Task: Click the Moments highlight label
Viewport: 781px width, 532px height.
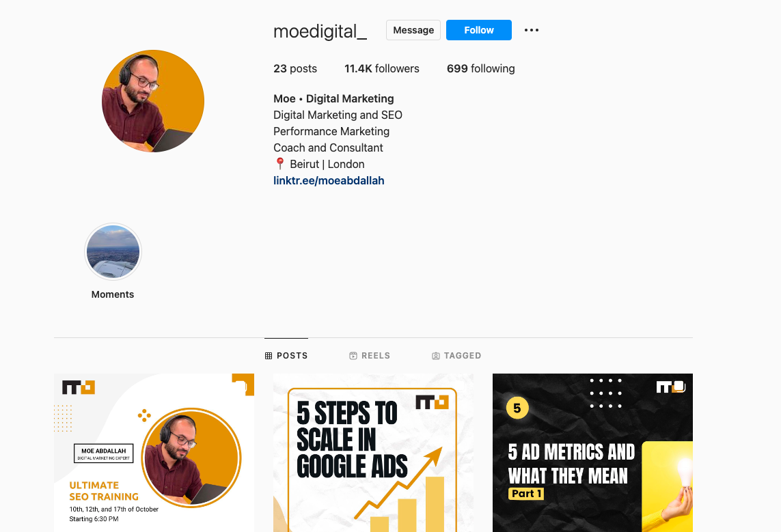Action: [x=113, y=294]
